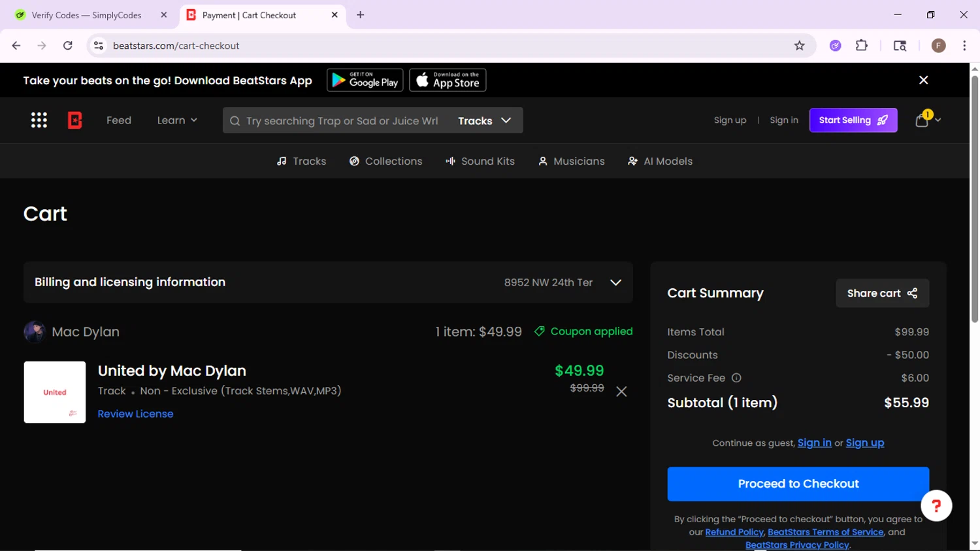Click the BeatStars logo icon

[x=75, y=120]
